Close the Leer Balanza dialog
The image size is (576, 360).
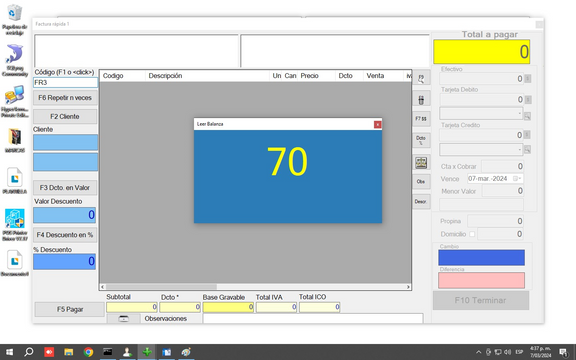point(377,125)
